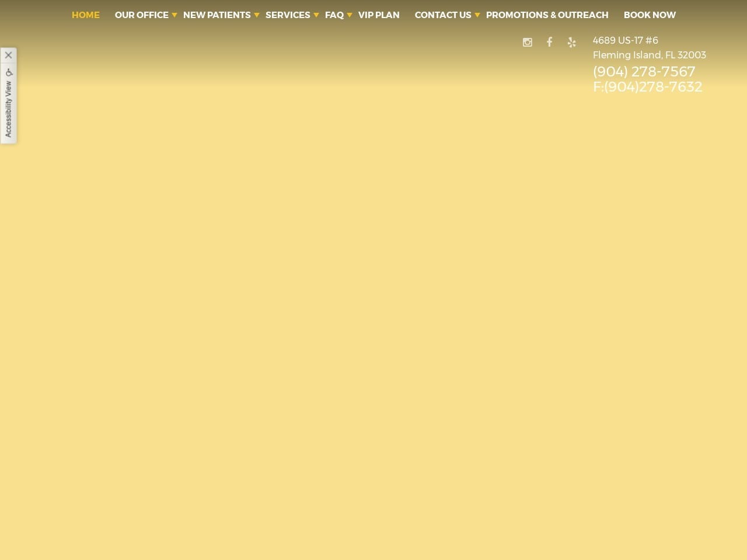This screenshot has height=560, width=747.
Task: Open the Contact Us menu item
Action: pyautogui.click(x=443, y=15)
